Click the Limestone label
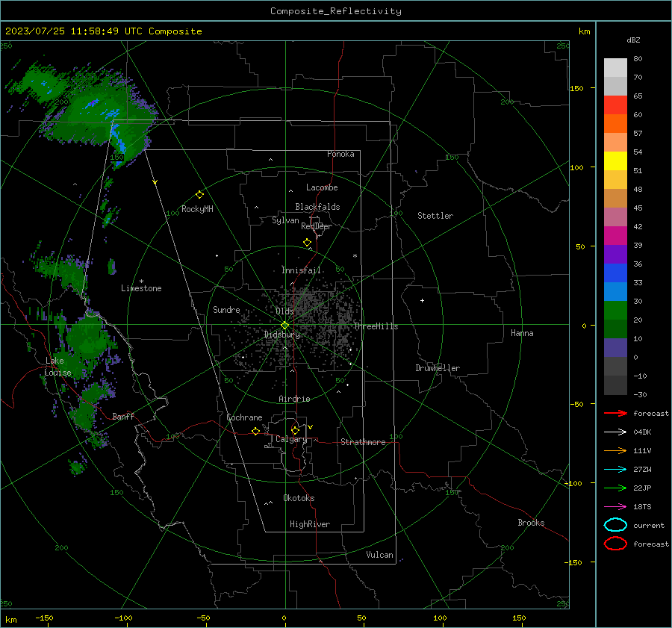 [x=141, y=288]
